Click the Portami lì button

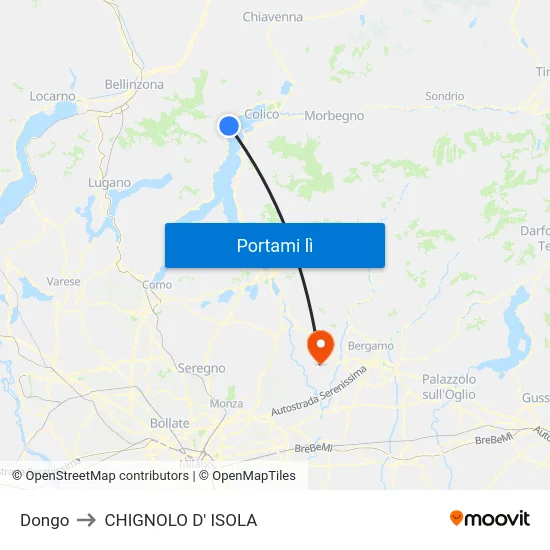[275, 245]
